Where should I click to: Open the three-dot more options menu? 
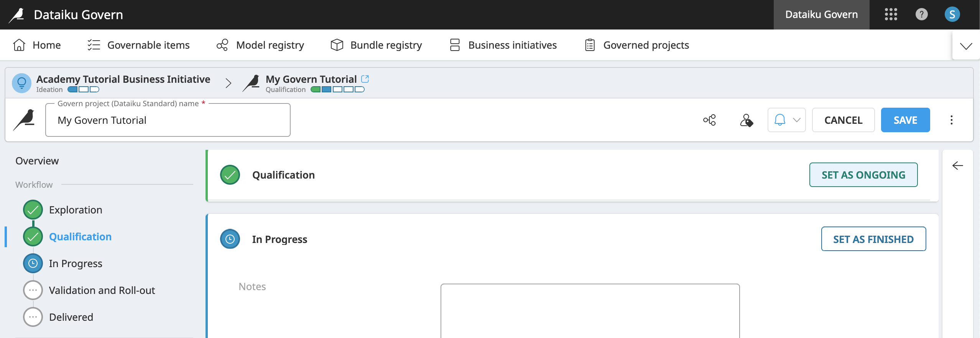point(951,120)
